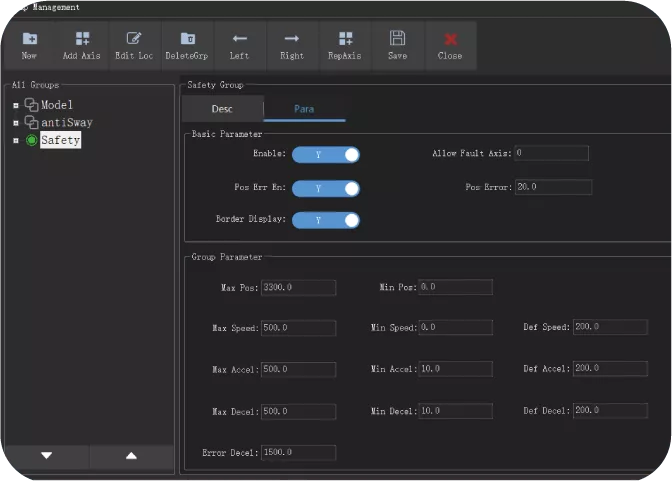
Task: Save changes with the Save icon
Action: pyautogui.click(x=397, y=38)
